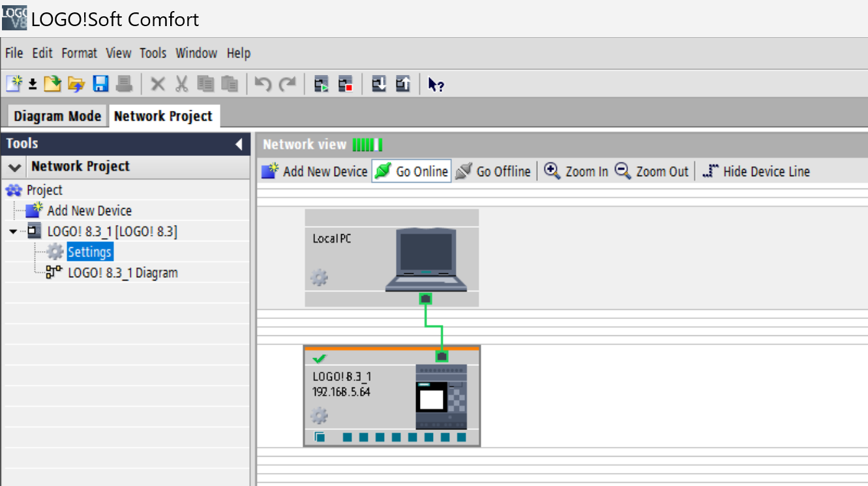Click PC to LOGO! download icon
Screen dimensions: 868x486
(x=379, y=84)
